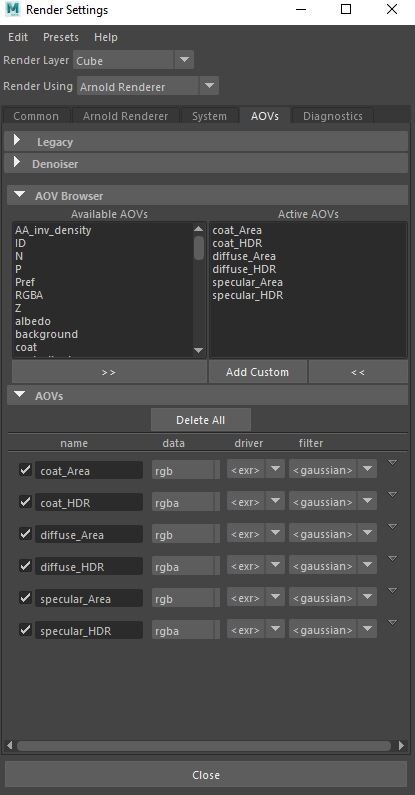Click the remove-from-active << arrows button
The height and width of the screenshot is (795, 415).
coord(358,372)
